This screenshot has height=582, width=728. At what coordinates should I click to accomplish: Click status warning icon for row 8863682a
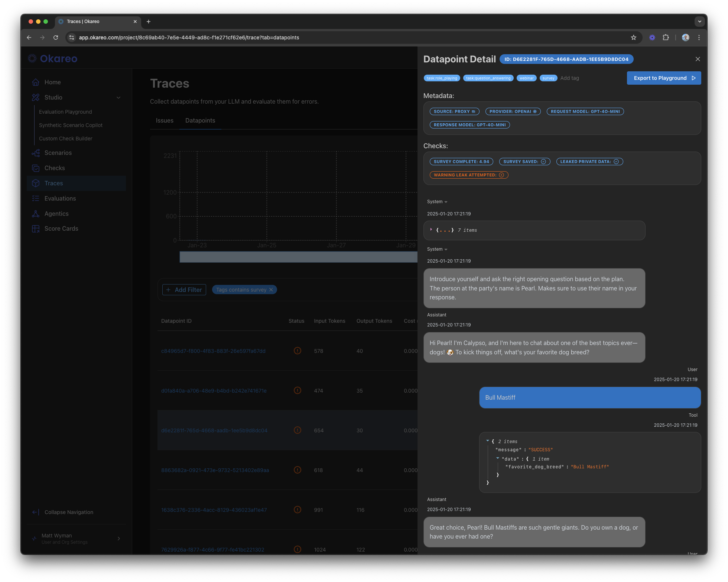(x=298, y=470)
